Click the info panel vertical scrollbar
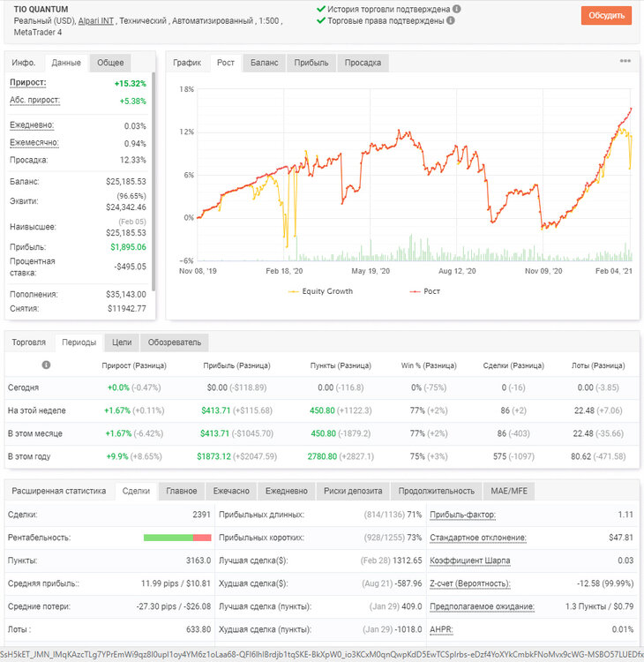Viewport: 644px width, 662px height. click(x=154, y=182)
